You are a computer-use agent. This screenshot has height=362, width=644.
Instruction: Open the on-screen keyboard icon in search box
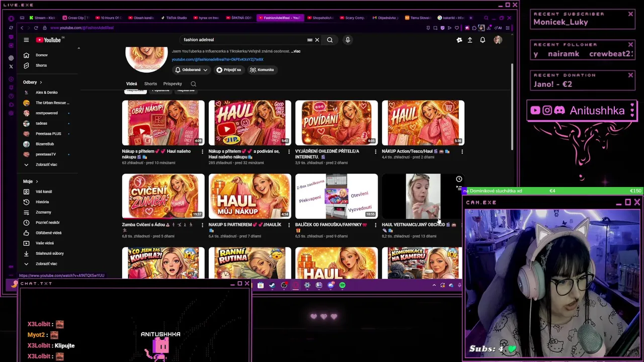coord(310,40)
